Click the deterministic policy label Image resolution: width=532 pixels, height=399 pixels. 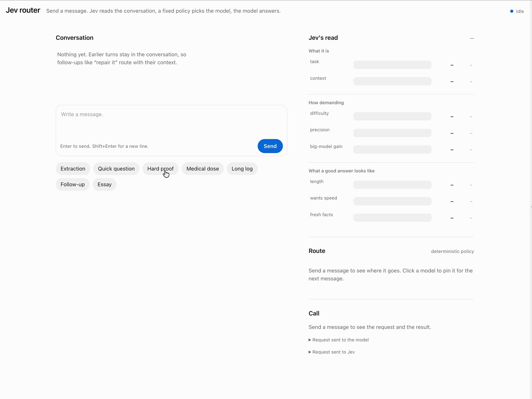point(452,251)
